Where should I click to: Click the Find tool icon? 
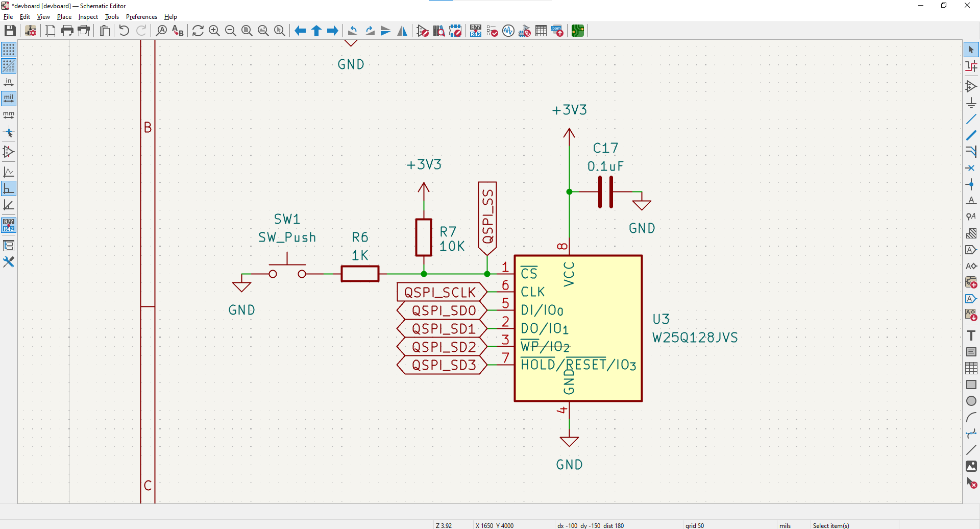161,31
